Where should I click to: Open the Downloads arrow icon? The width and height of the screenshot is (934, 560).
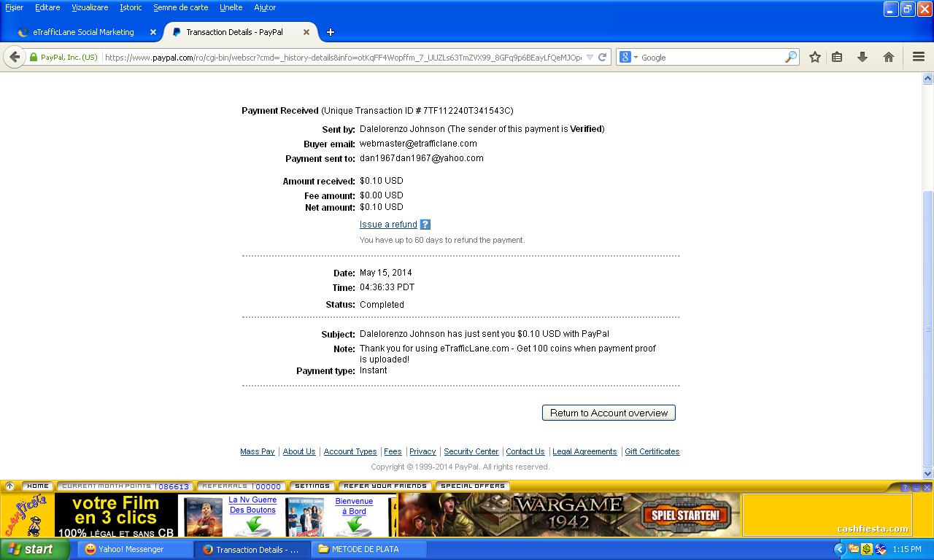tap(862, 57)
